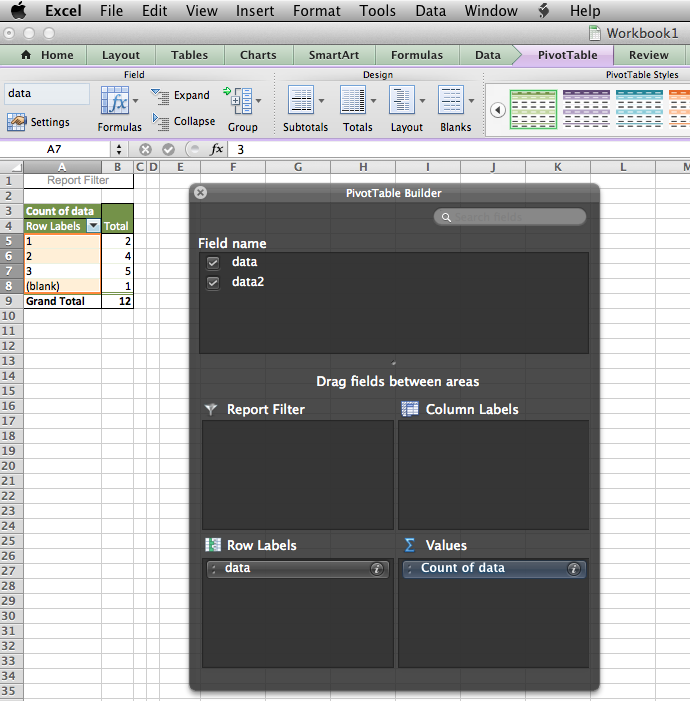Image resolution: width=690 pixels, height=701 pixels.
Task: Click the formula bar cancel icon
Action: (145, 149)
